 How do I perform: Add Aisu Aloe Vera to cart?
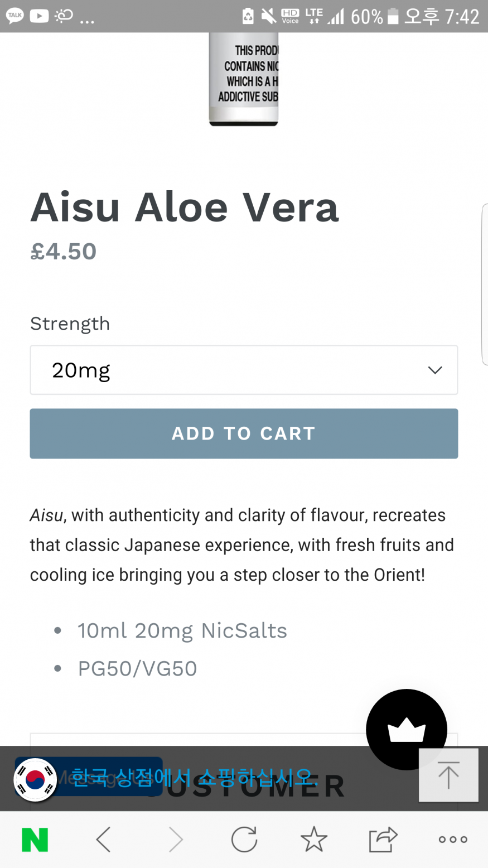[244, 433]
